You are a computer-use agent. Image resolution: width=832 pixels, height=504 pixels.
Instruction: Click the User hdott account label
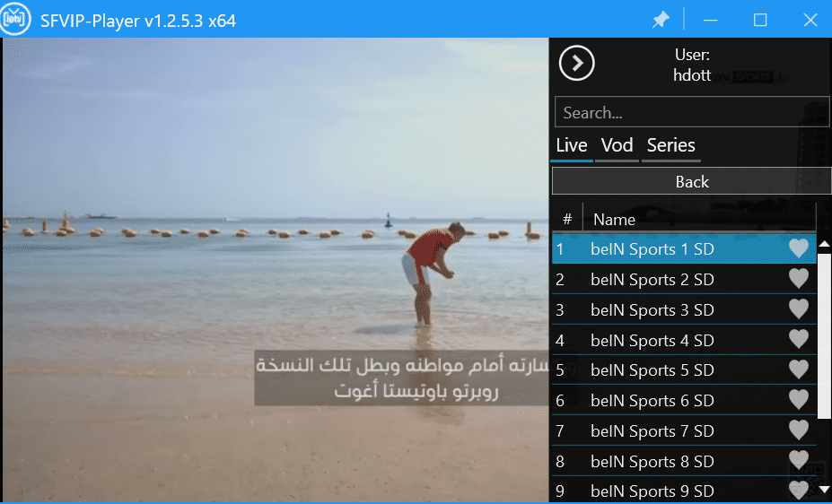[692, 65]
